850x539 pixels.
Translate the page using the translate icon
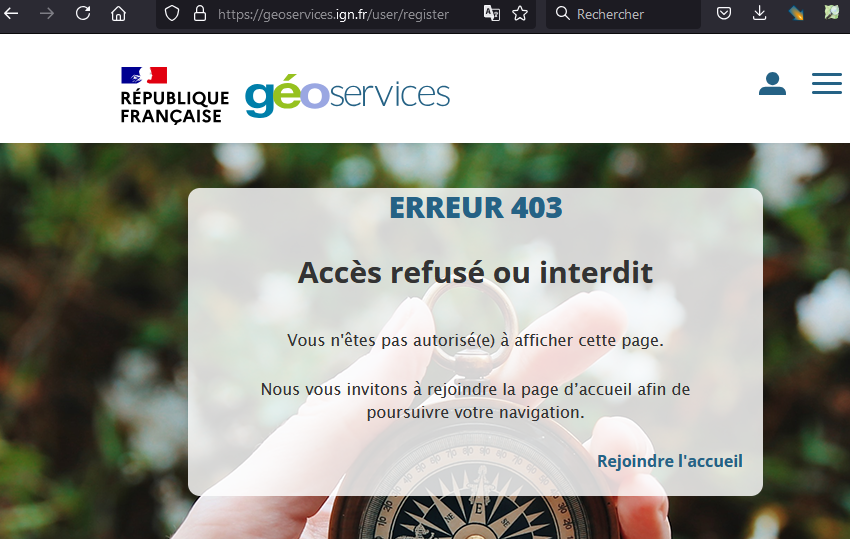click(492, 13)
